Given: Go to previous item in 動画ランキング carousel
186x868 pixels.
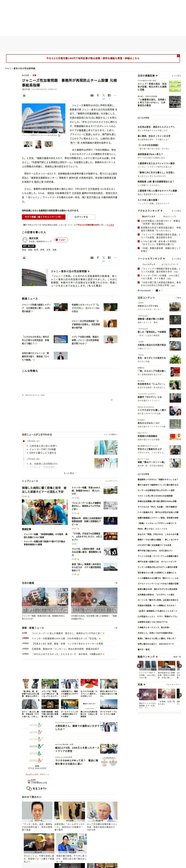Looking at the screenshot, I should 139,666.
